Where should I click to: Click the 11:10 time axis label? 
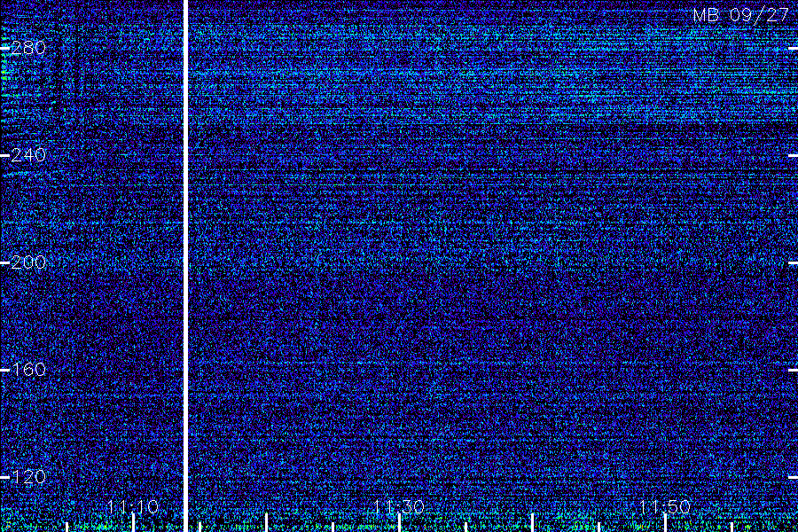click(x=133, y=507)
